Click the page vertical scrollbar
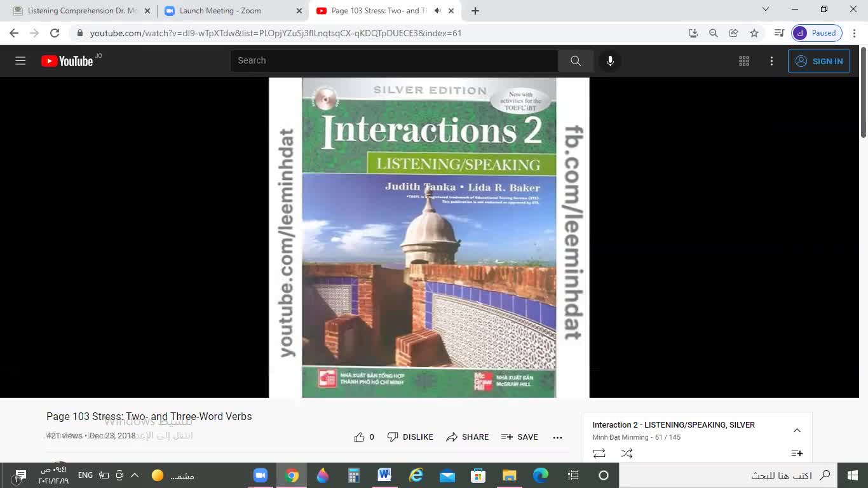This screenshot has height=488, width=868. coord(864,93)
